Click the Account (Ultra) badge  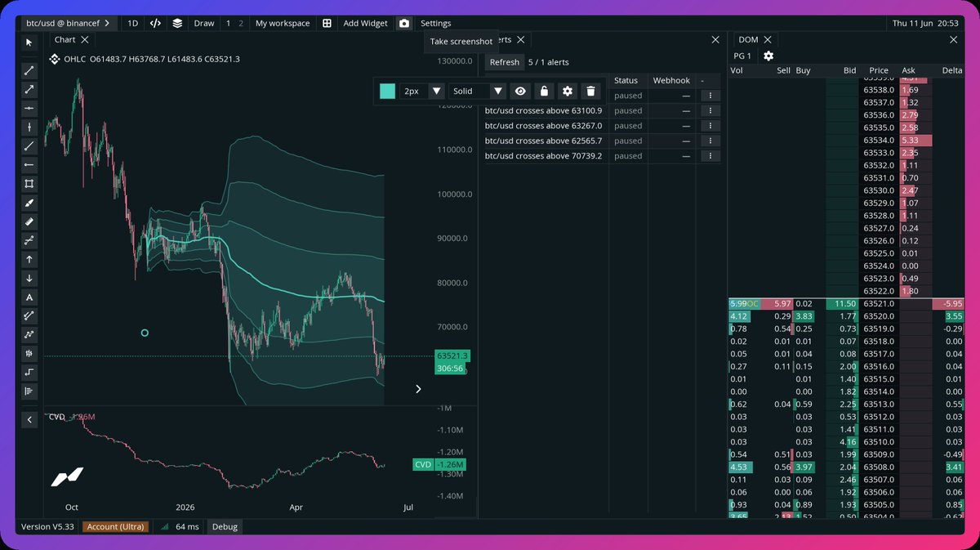[116, 526]
